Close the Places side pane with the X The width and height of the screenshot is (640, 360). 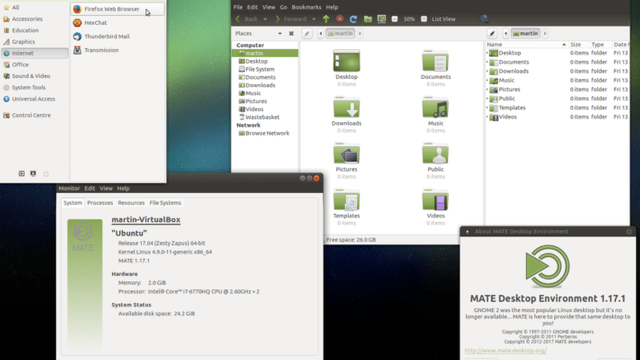coord(291,33)
